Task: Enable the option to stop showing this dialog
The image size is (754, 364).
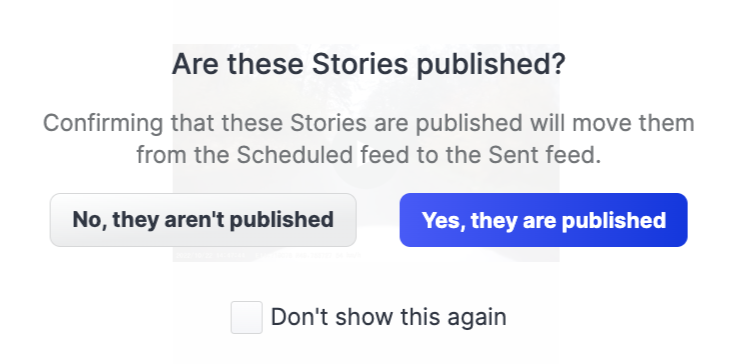Action: (x=247, y=317)
